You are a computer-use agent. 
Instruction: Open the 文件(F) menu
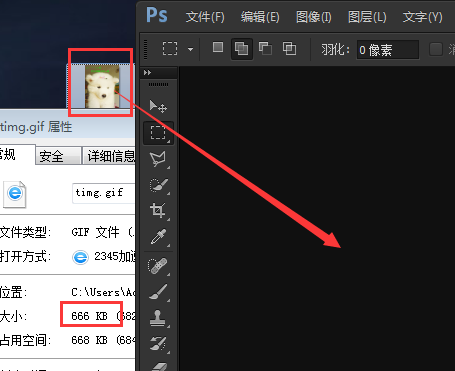point(205,17)
